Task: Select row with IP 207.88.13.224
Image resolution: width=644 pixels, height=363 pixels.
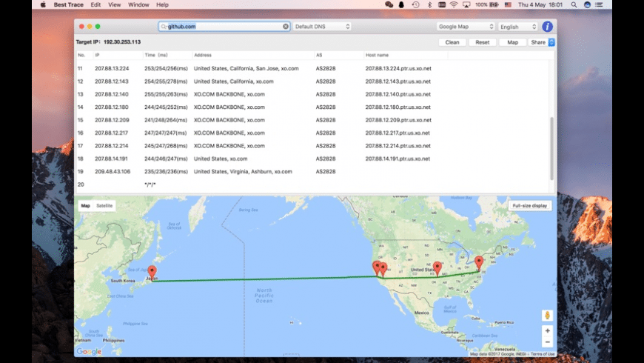Action: 312,69
